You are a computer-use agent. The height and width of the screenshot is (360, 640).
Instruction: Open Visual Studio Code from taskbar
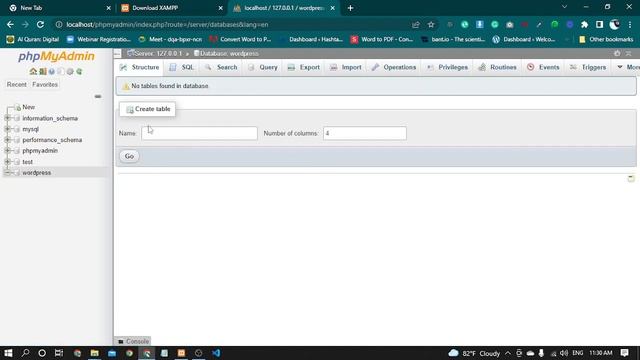tap(216, 353)
